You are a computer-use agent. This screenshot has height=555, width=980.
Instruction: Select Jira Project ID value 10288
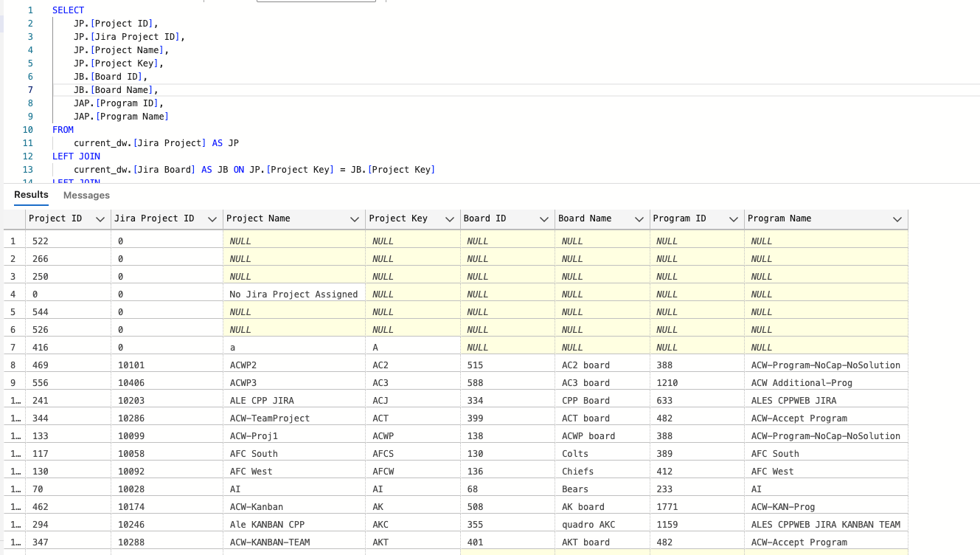[167, 542]
